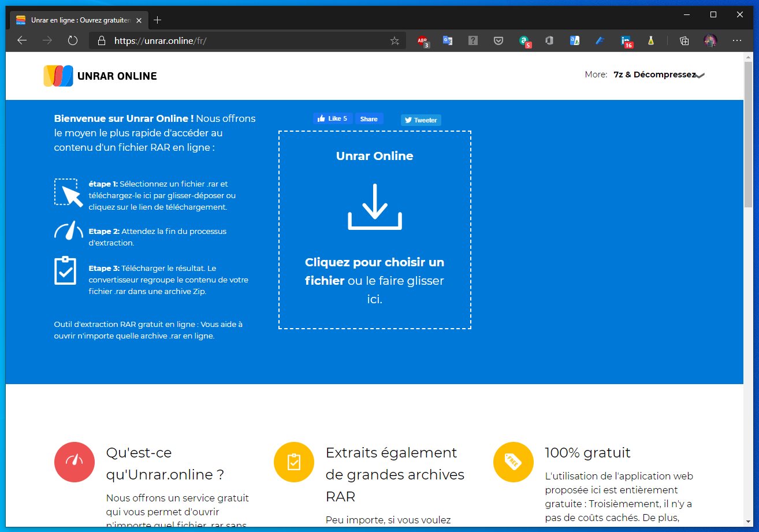759x532 pixels.
Task: Click the clipboard check icon for Etape 3
Action: (65, 270)
